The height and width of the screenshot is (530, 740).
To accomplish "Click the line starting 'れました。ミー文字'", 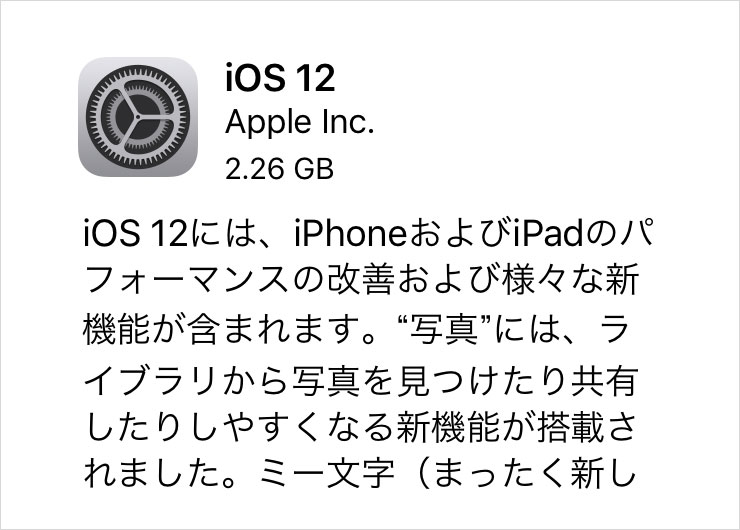I will pos(361,475).
